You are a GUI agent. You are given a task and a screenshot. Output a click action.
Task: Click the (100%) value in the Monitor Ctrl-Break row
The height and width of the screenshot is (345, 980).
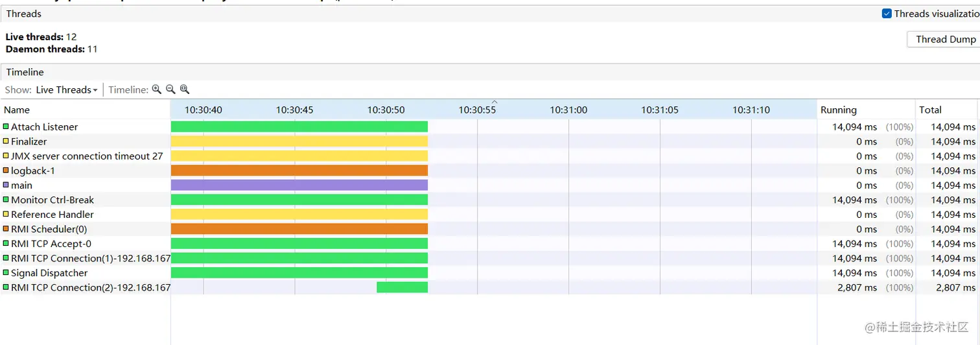(x=900, y=200)
